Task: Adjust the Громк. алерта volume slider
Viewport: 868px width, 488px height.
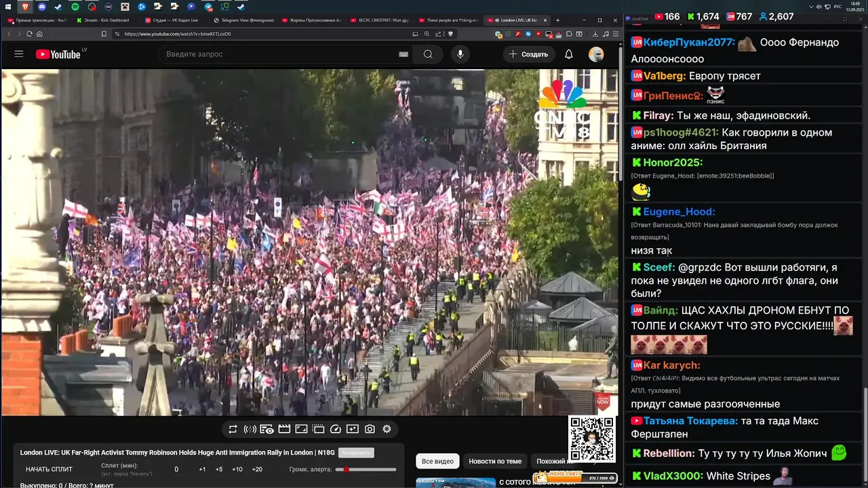Action: (x=366, y=470)
